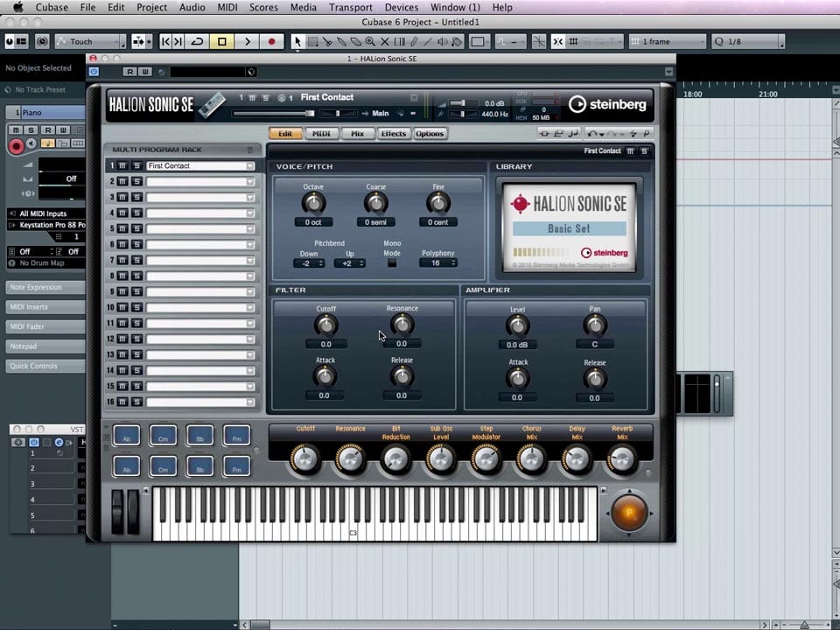Open the 1 frame grid dropdown

(x=668, y=41)
